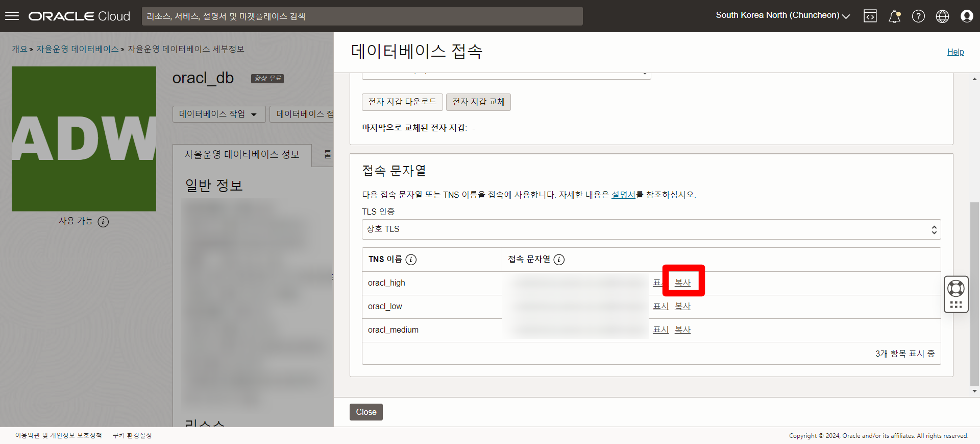The width and height of the screenshot is (980, 444).
Task: Click the info icon beside 접속 문자열 header
Action: 559,260
